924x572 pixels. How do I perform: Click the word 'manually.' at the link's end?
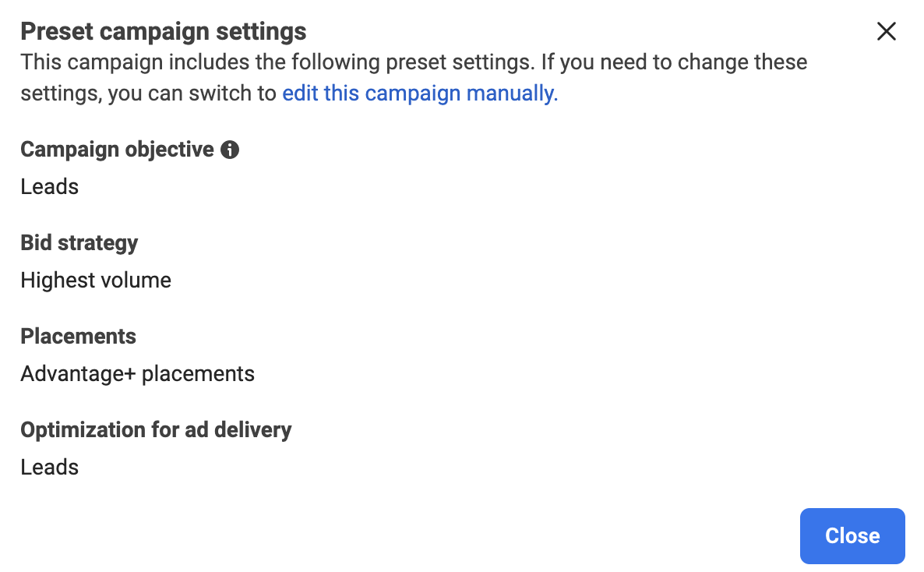coord(512,94)
